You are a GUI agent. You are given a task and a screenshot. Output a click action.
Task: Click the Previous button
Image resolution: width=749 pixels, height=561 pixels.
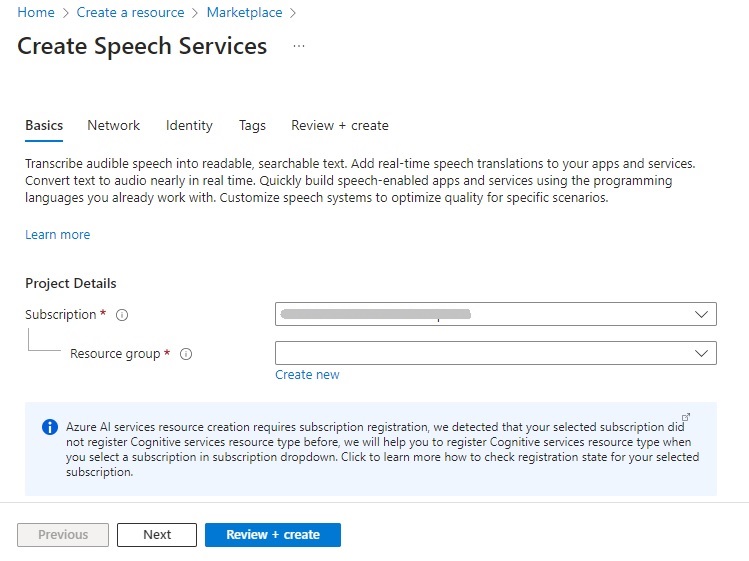click(x=63, y=535)
